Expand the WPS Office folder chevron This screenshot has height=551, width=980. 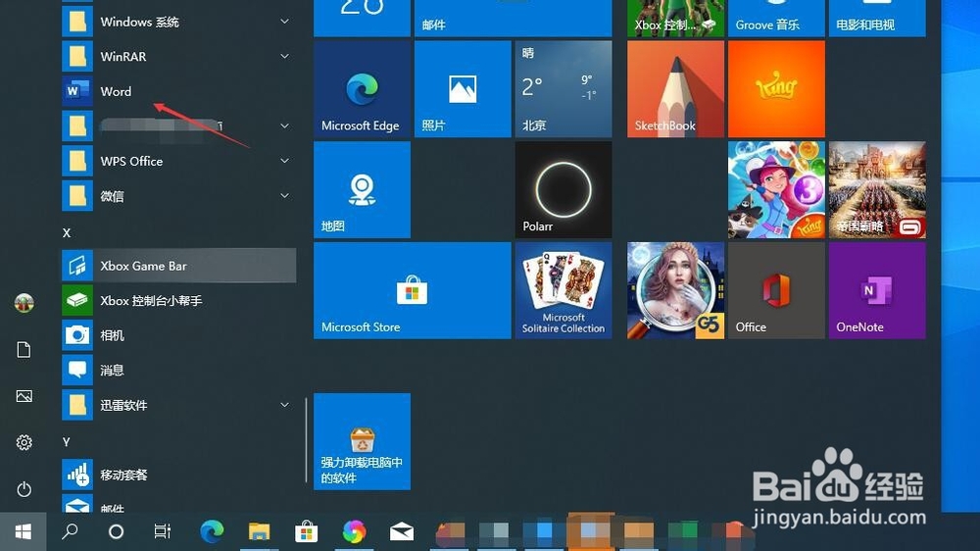click(284, 161)
